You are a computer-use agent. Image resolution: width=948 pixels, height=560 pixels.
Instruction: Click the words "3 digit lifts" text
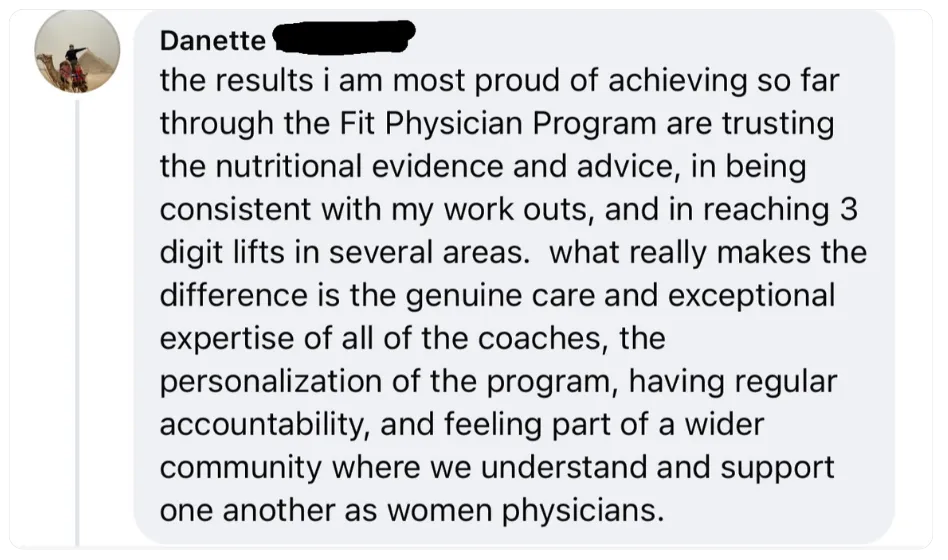[x=222, y=252]
